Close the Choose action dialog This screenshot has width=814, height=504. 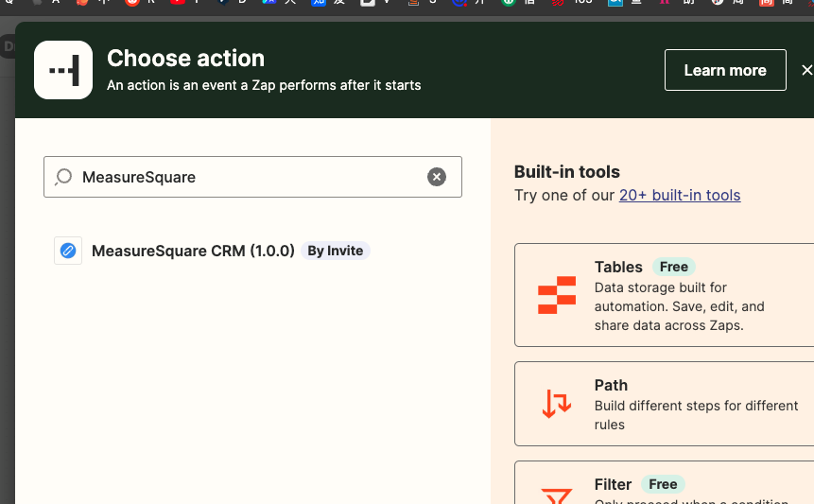coord(806,70)
